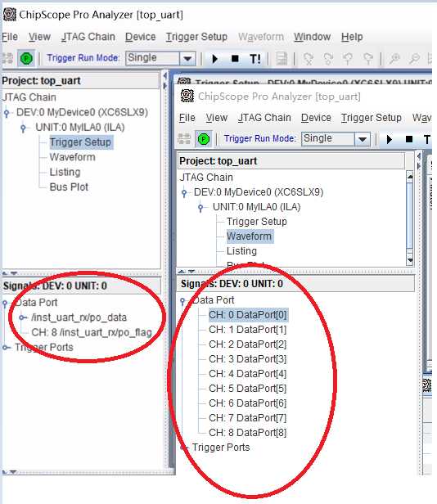
Task: Select CH: 5 DataPort[5] signal
Action: [x=248, y=389]
